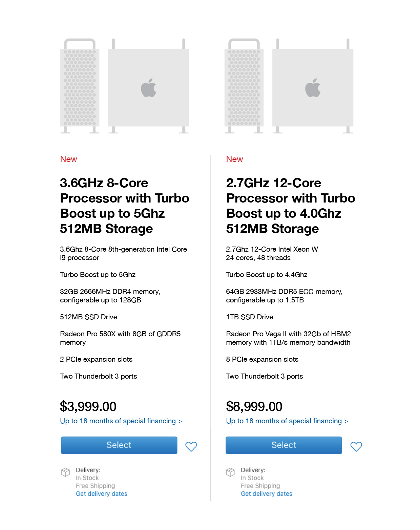Click the delivery box icon under the 8-Core model
Screen dimensions: 420x530
click(x=65, y=472)
